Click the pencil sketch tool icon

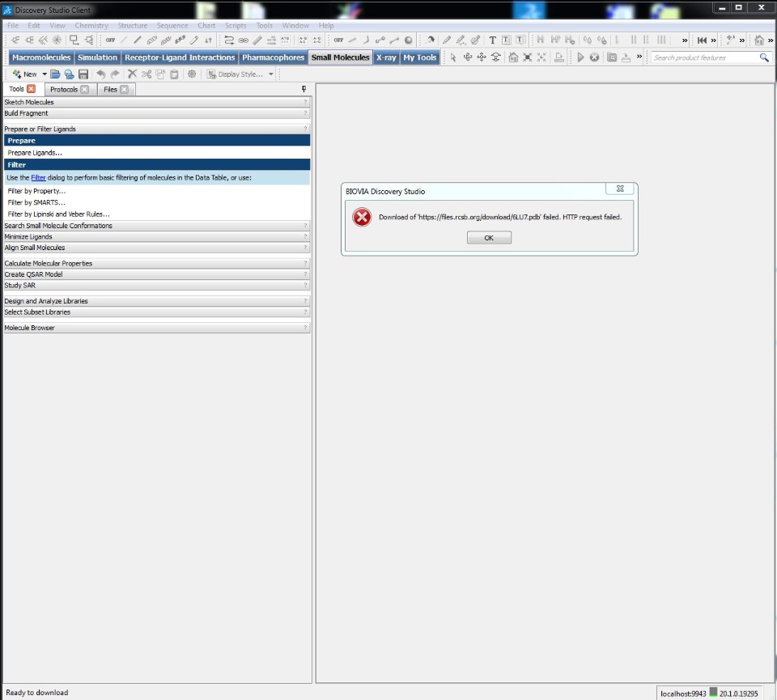click(x=447, y=40)
